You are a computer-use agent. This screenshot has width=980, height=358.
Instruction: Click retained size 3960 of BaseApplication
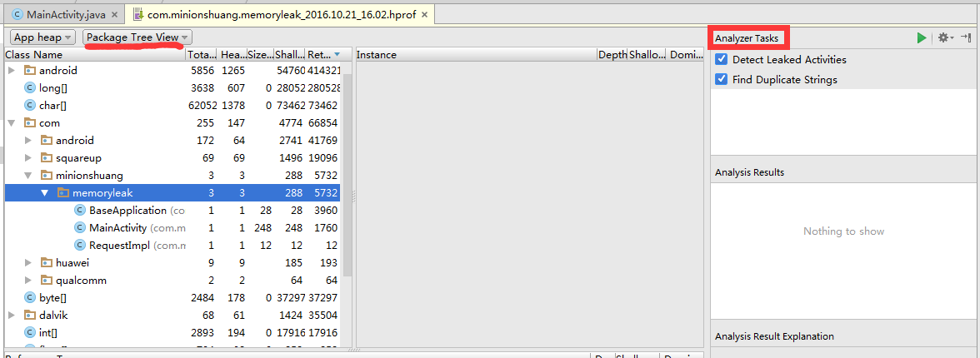coord(327,211)
